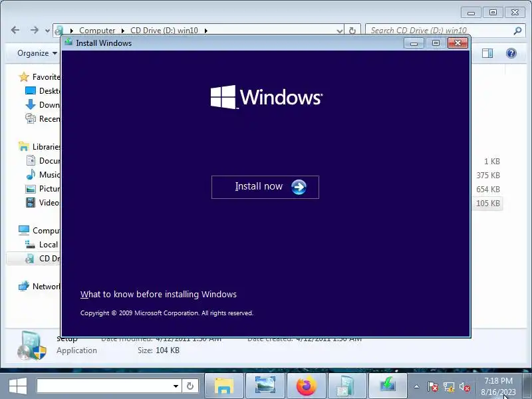Viewport: 532px width, 399px height.
Task: Open the address bar history dropdown
Action: click(x=339, y=31)
